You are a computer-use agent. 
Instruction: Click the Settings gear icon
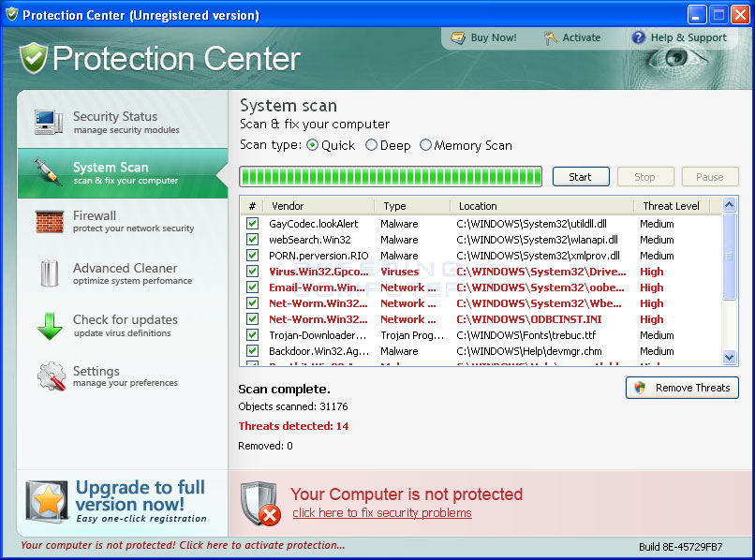click(x=51, y=376)
